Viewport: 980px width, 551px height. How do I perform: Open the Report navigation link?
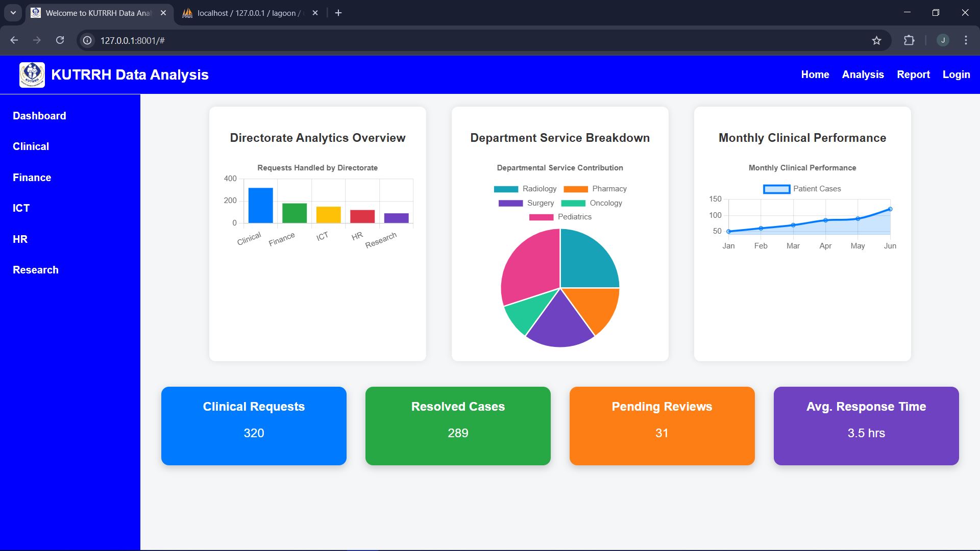pyautogui.click(x=913, y=74)
